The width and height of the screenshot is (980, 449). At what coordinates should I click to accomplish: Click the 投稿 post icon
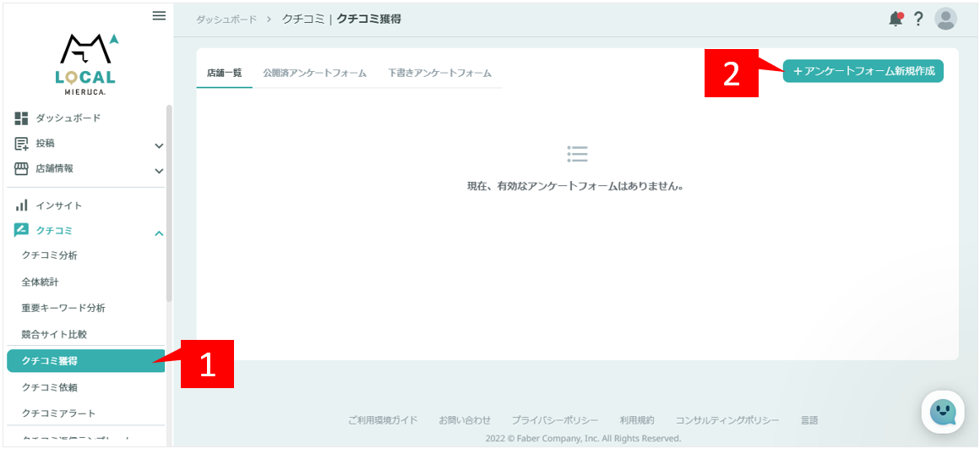21,144
